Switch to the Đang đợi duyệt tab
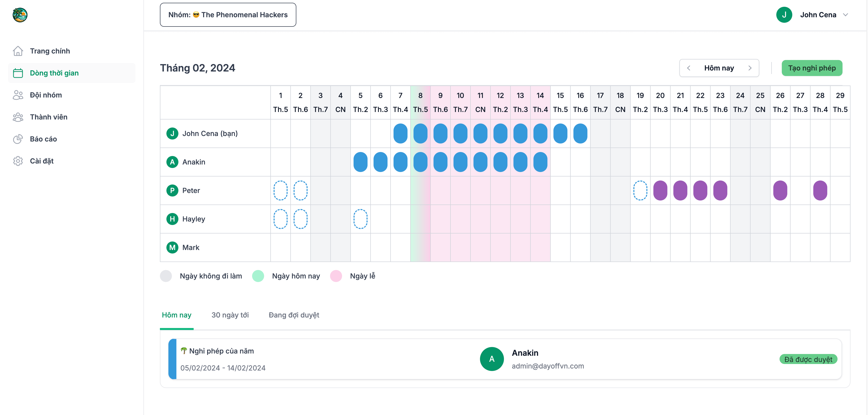 tap(294, 315)
